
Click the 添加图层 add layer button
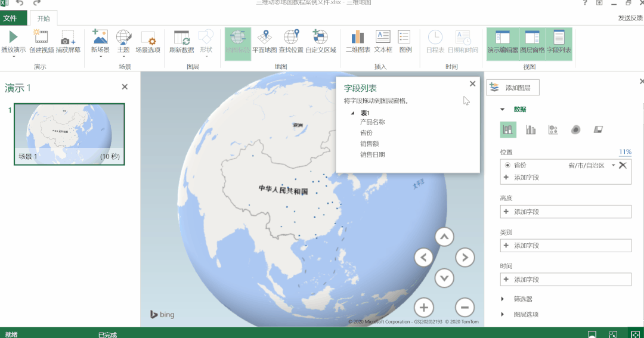(513, 88)
